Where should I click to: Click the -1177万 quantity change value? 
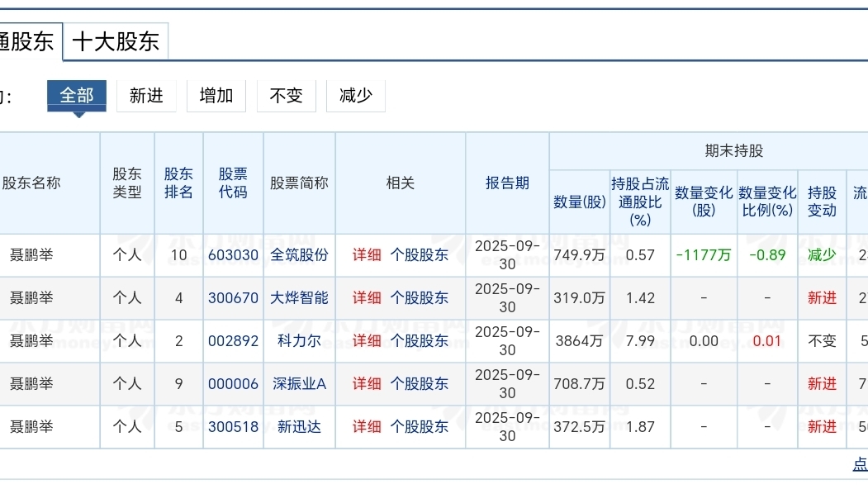point(704,255)
